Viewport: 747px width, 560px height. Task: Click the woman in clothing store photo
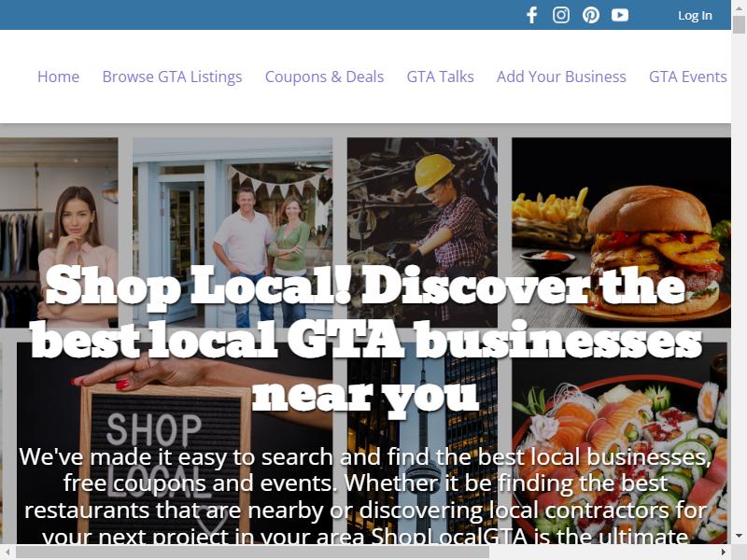[x=59, y=232]
